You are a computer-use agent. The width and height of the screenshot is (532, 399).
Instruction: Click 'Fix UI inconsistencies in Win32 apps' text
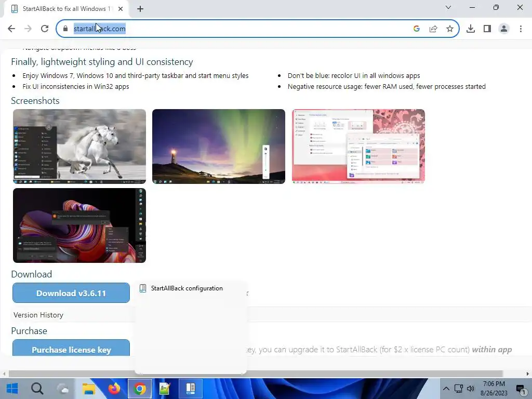click(76, 87)
